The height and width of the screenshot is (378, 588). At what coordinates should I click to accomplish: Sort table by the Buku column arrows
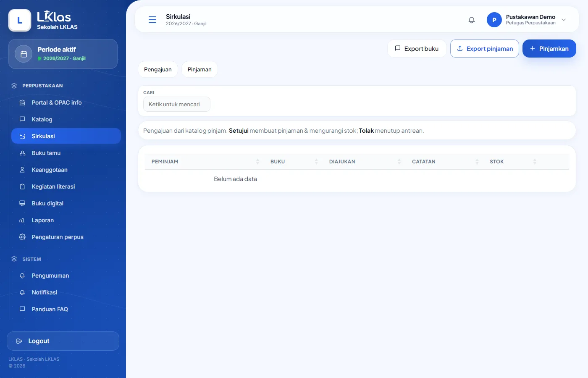[x=316, y=162]
